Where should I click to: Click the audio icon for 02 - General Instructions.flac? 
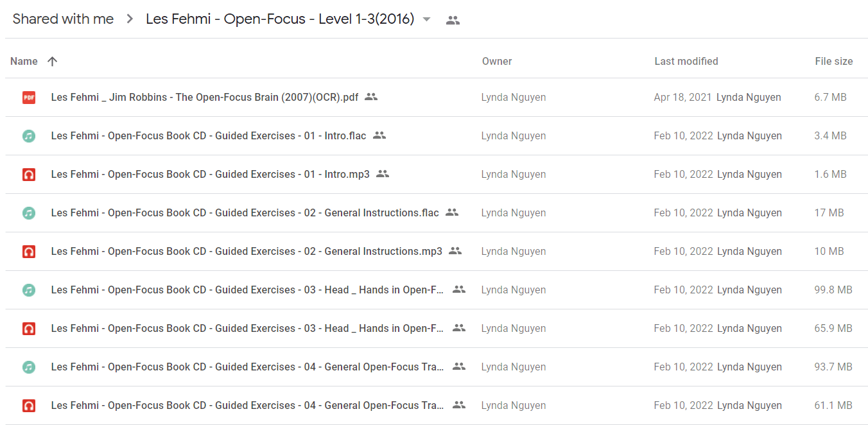click(29, 213)
